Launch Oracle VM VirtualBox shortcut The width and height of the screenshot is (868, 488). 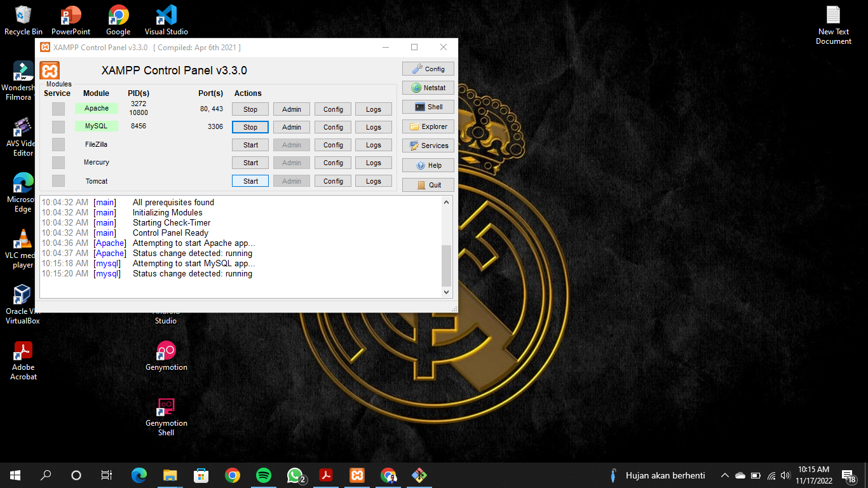click(22, 304)
